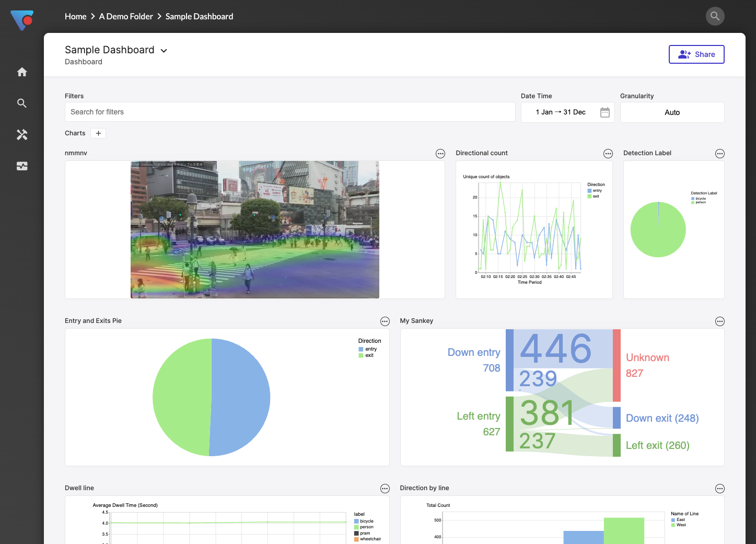This screenshot has width=756, height=544.
Task: Navigate to A Demo Folder breadcrumb
Action: tap(126, 17)
